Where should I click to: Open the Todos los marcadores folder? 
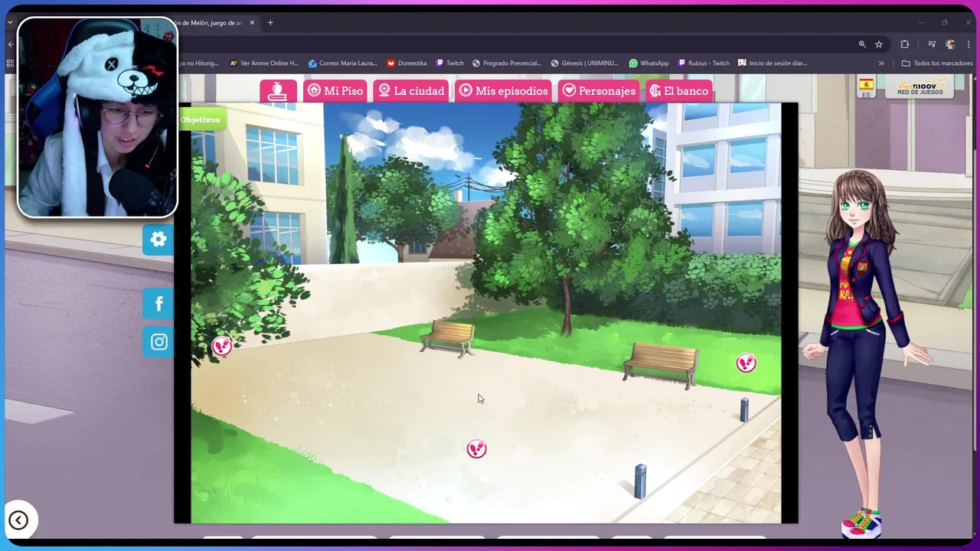[x=937, y=64]
